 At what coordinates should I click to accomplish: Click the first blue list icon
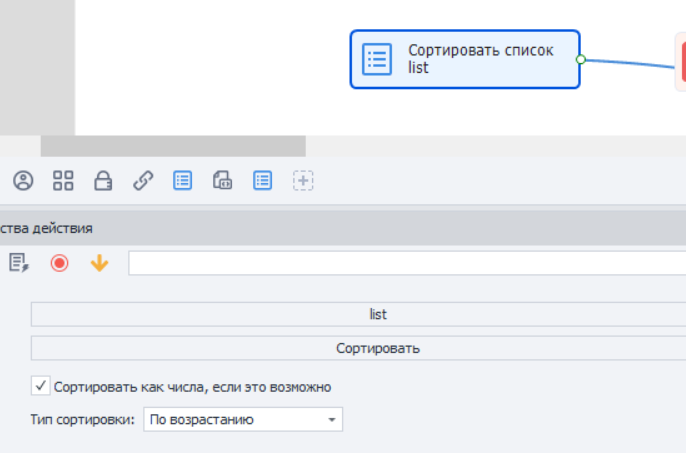[183, 181]
